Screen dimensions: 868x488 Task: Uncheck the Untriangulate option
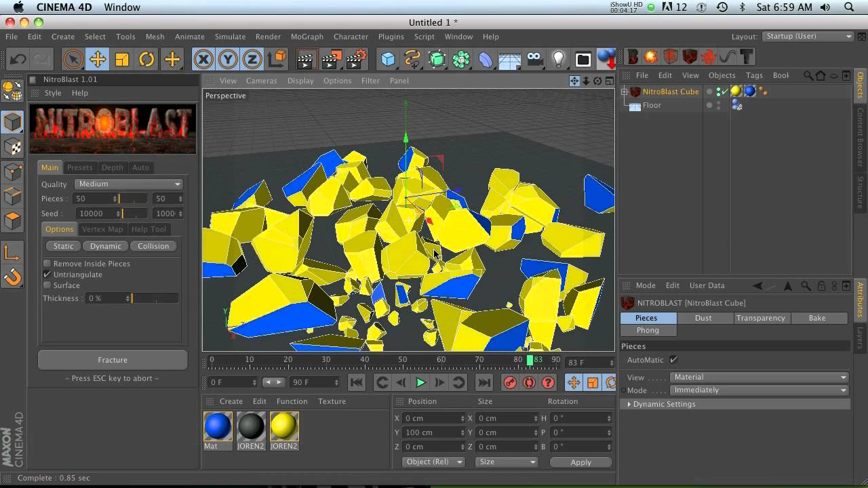[x=47, y=274]
